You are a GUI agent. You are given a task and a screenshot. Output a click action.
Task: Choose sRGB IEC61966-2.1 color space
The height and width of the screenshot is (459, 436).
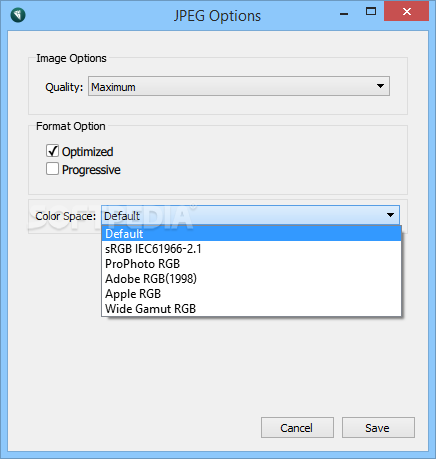(251, 249)
